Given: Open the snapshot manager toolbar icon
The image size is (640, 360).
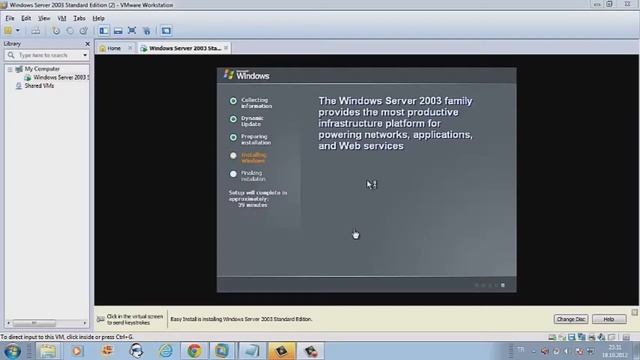Looking at the screenshot, I should (84, 31).
